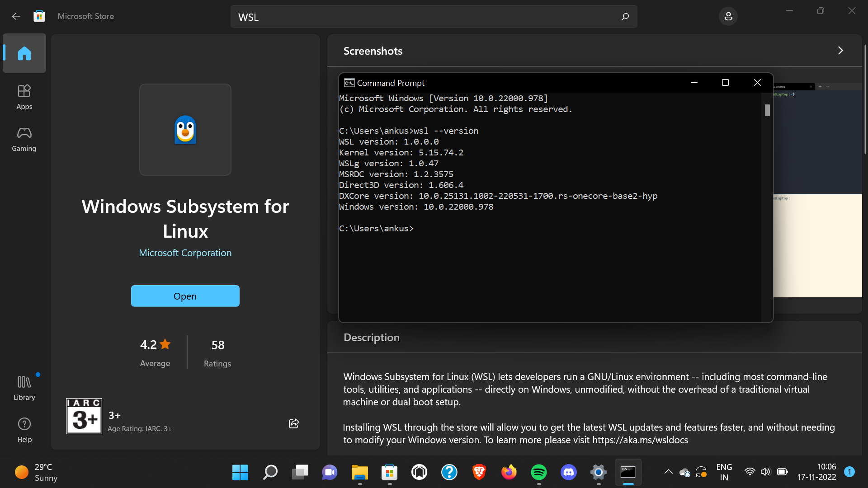
Task: Go to the Home section in sidebar
Action: click(24, 53)
